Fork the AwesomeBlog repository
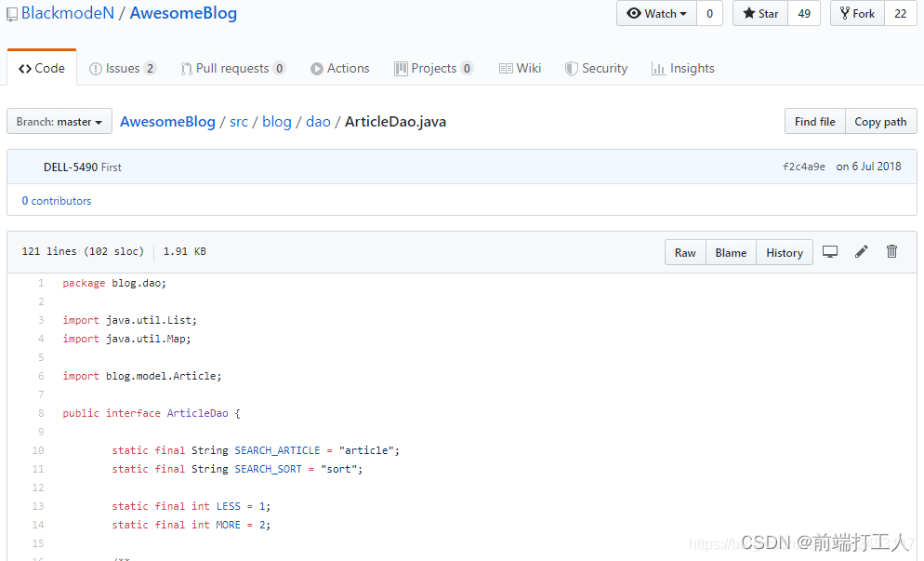Viewport: 924px width, 561px height. click(857, 14)
